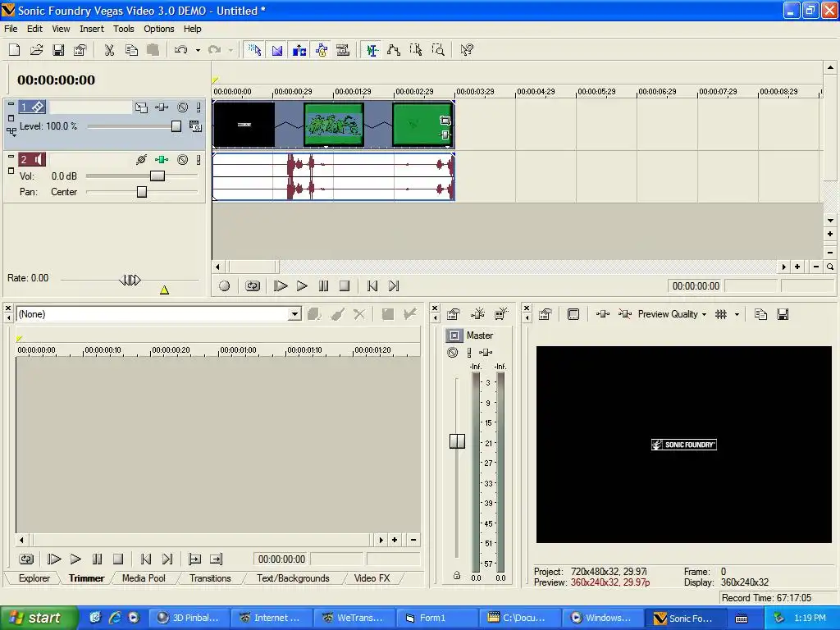Solo audio track 2
The height and width of the screenshot is (630, 840).
199,160
